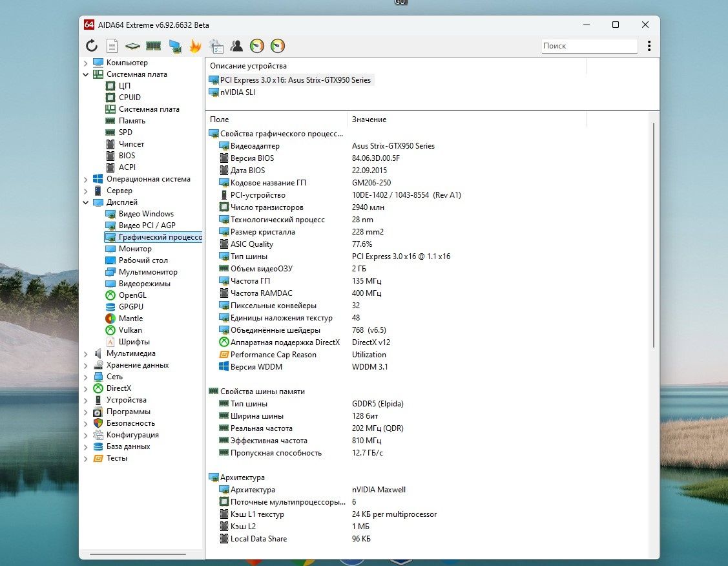The width and height of the screenshot is (728, 566).
Task: Click the details pane vertical scrollbar
Action: (654, 235)
